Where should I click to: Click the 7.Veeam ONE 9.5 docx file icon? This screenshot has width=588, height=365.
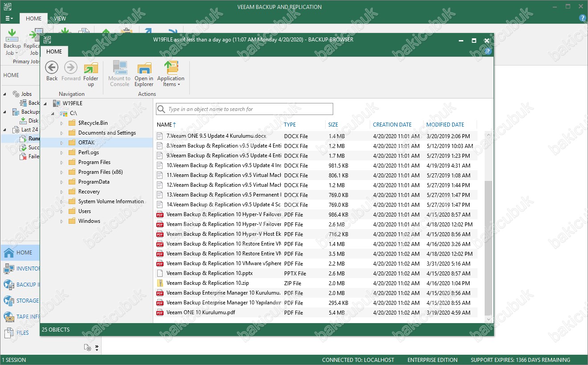click(160, 136)
